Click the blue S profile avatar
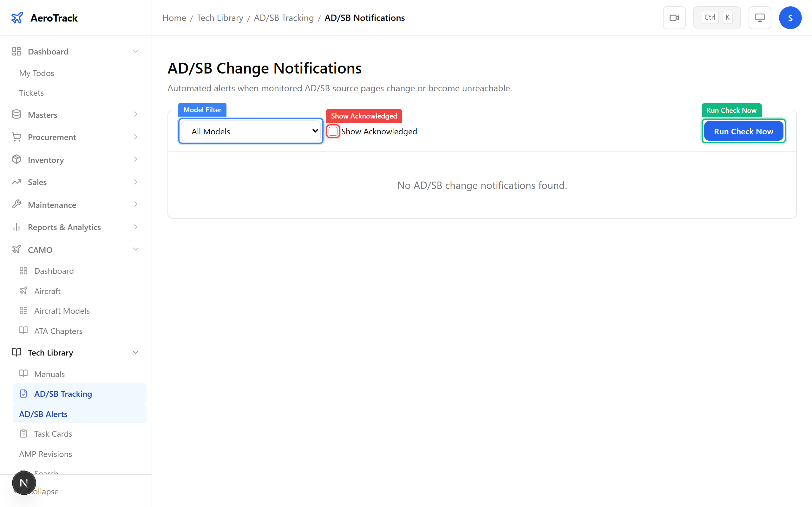This screenshot has height=507, width=812. (790, 17)
